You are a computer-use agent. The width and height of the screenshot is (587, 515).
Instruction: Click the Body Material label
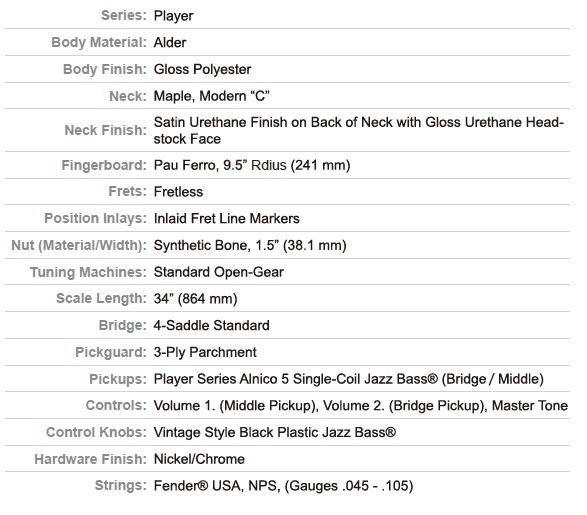click(99, 42)
